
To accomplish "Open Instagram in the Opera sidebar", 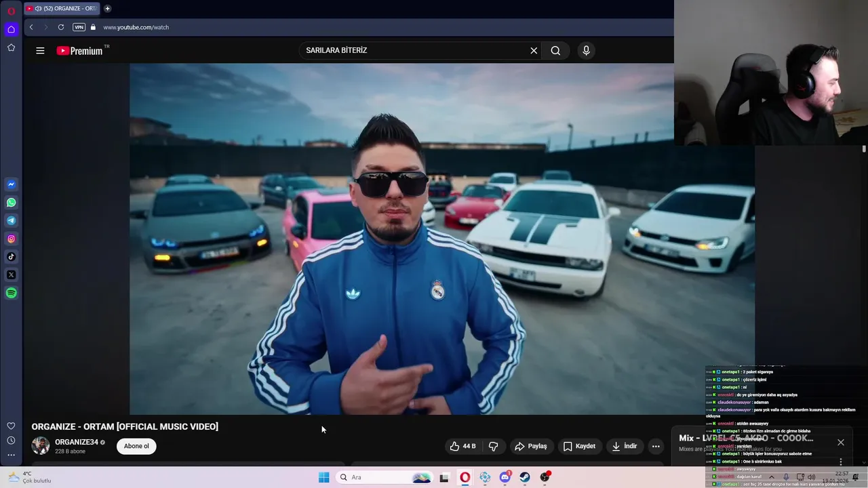I will coord(11,239).
